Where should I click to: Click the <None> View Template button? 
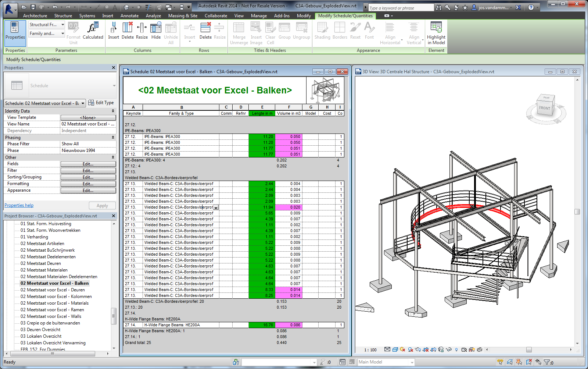(88, 118)
